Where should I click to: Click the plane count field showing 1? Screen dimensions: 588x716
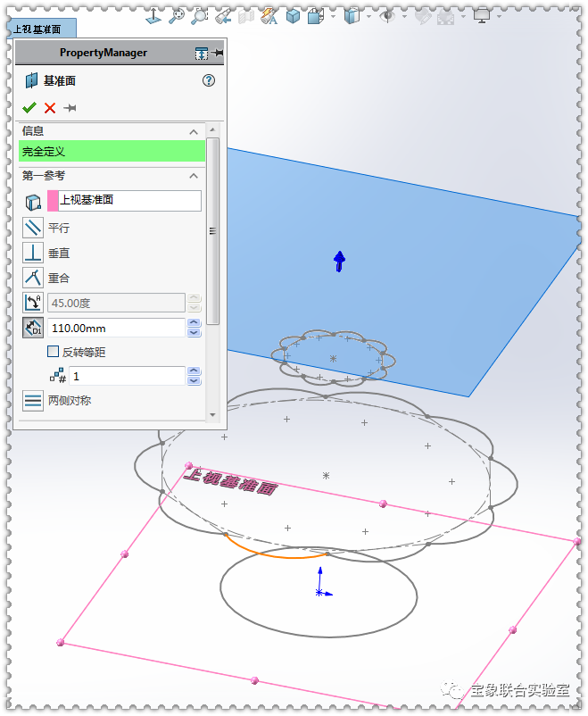pos(127,376)
